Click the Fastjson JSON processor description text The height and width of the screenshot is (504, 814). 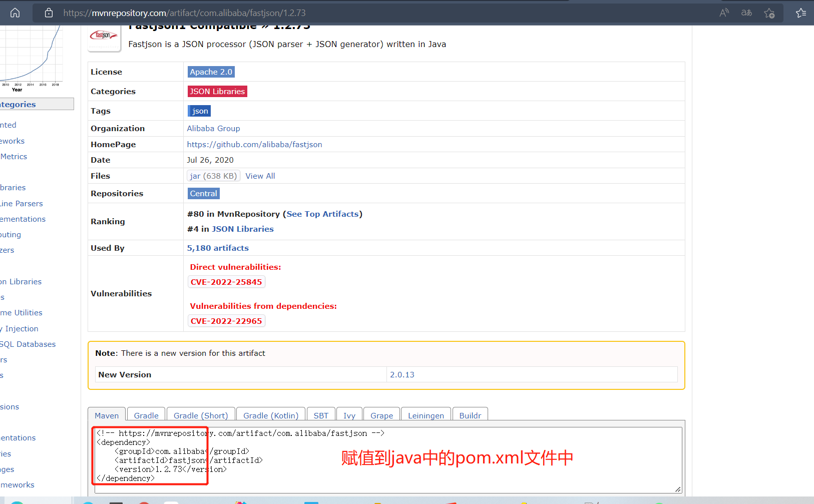(x=287, y=45)
